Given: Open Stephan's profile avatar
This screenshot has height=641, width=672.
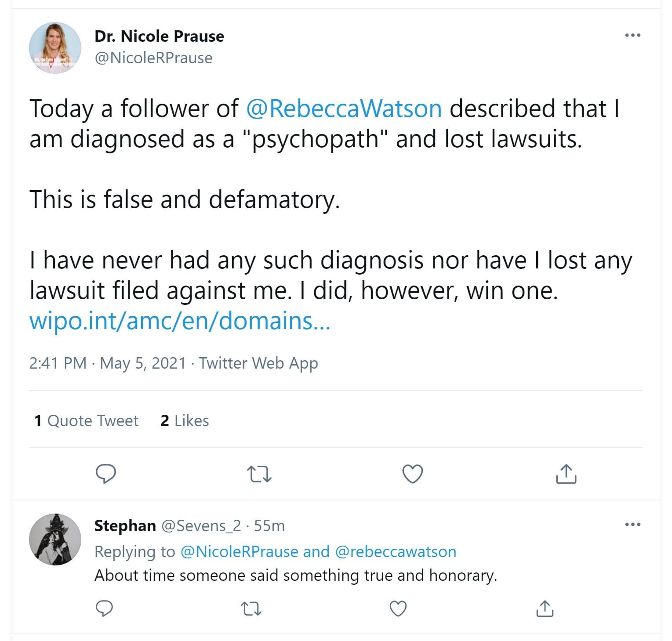Looking at the screenshot, I should point(55,539).
